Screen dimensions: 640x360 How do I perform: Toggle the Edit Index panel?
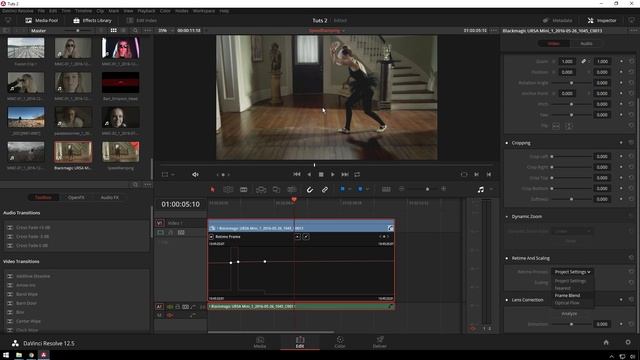(142, 20)
